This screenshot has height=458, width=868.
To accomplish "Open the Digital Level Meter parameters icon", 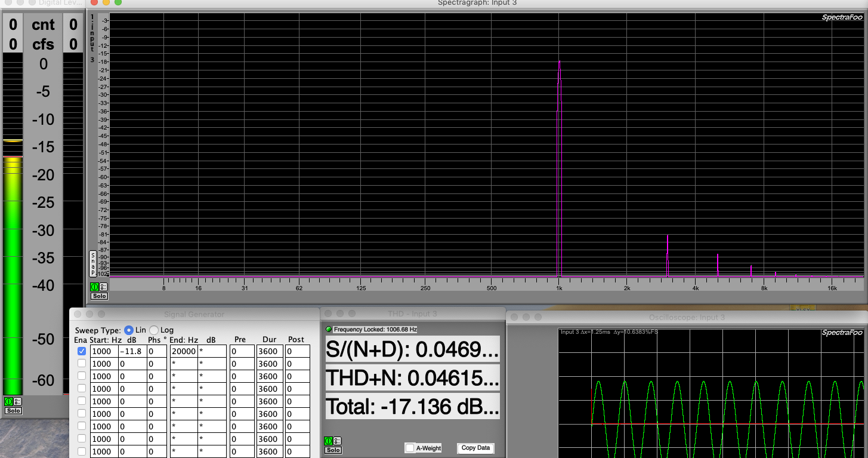I will 17,401.
